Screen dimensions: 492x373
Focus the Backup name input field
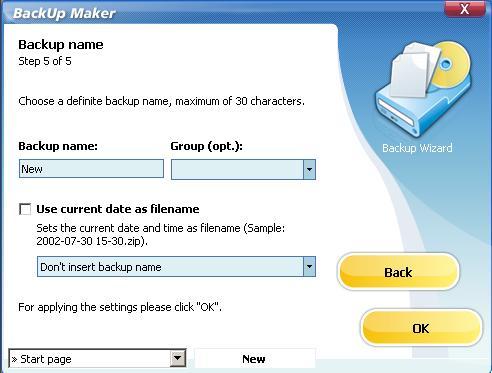pos(91,169)
